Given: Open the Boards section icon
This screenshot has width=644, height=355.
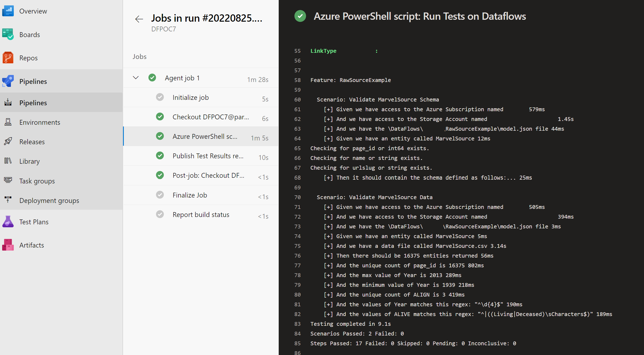Looking at the screenshot, I should coord(8,35).
